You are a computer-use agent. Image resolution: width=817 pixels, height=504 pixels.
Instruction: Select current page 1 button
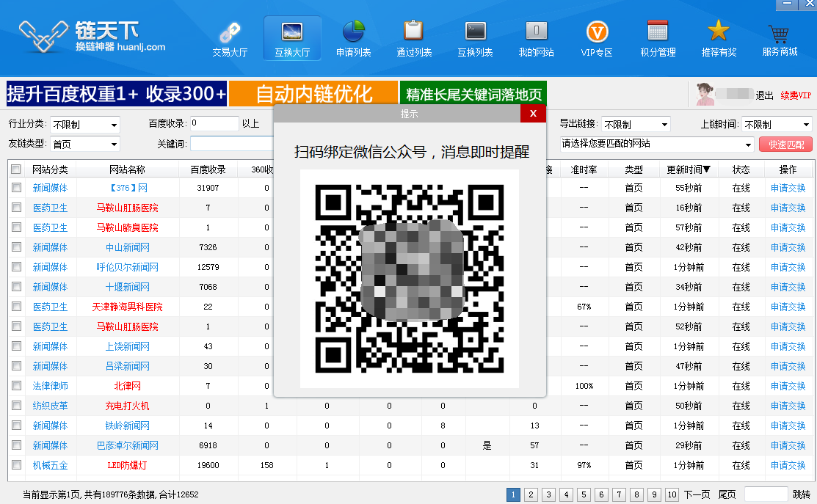513,494
